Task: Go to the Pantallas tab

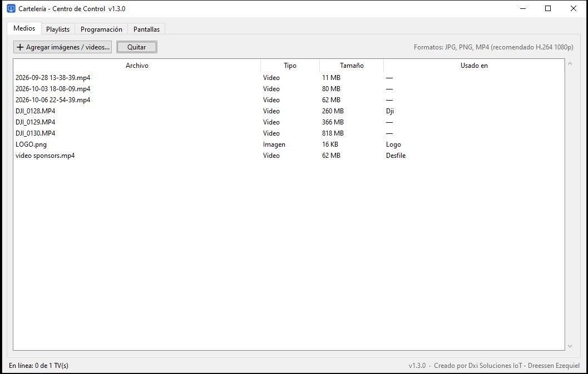Action: 146,29
